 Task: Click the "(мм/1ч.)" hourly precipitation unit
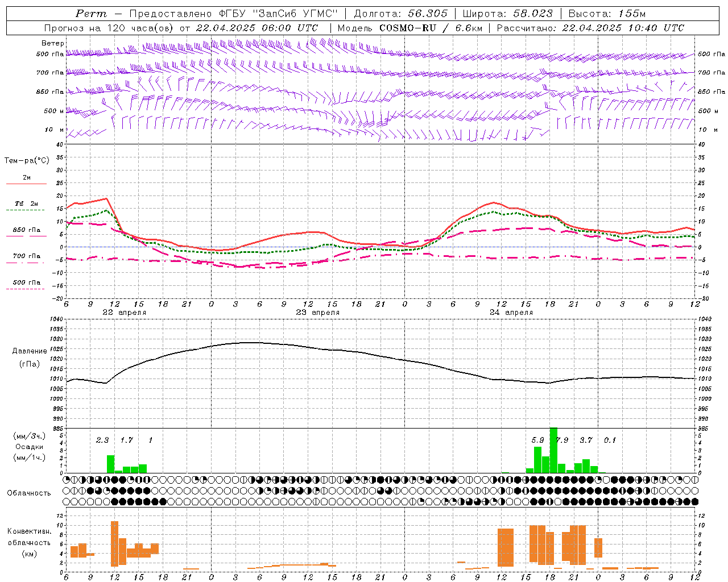click(29, 458)
